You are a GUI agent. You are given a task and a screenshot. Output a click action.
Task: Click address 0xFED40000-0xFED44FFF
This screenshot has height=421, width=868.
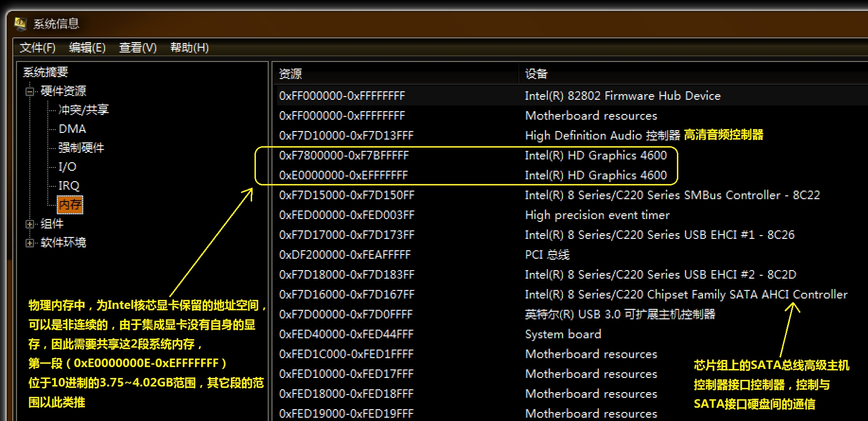(346, 334)
